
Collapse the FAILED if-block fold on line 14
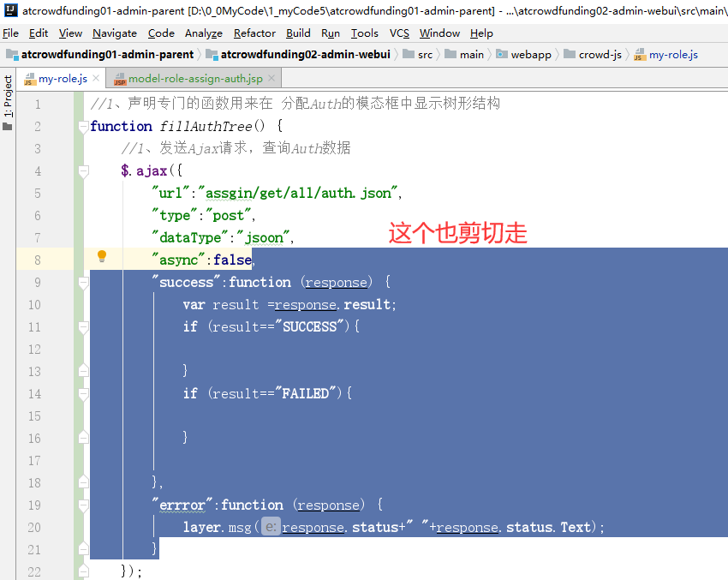(84, 394)
